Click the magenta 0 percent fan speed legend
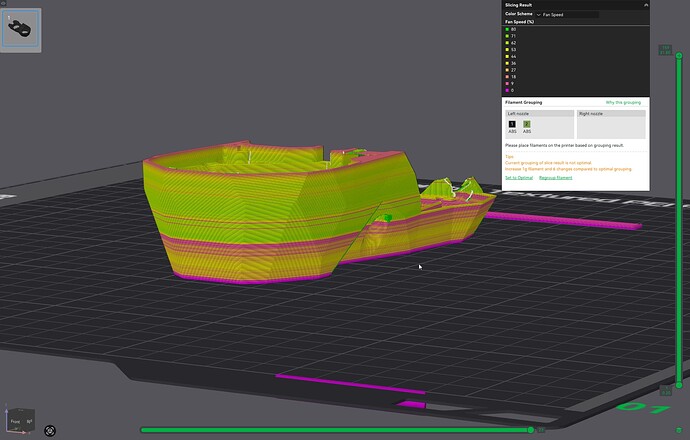This screenshot has width=690, height=440. pos(510,91)
